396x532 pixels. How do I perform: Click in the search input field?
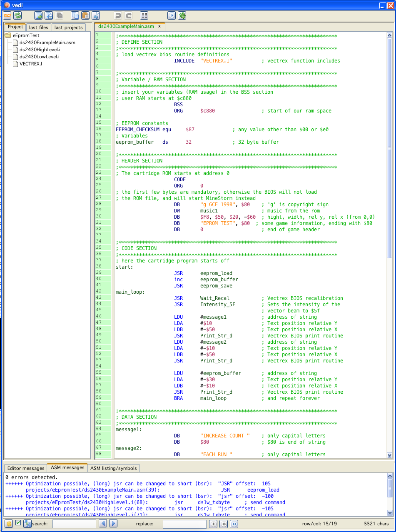coord(74,524)
